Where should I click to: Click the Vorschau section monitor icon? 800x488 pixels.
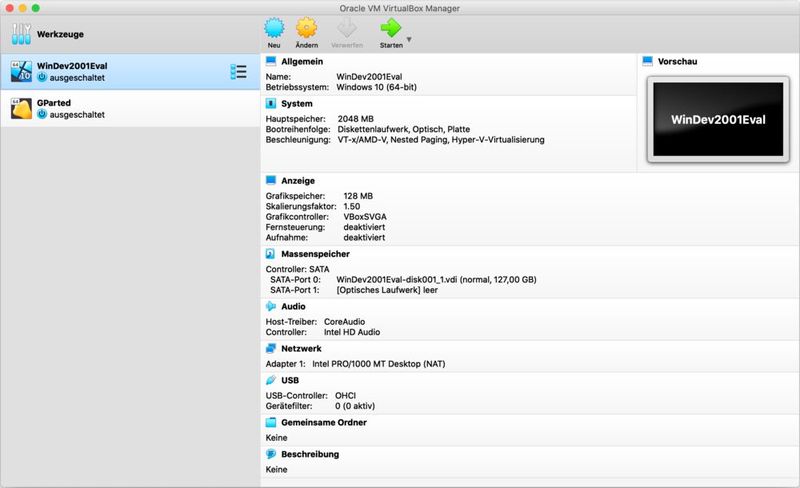click(647, 61)
